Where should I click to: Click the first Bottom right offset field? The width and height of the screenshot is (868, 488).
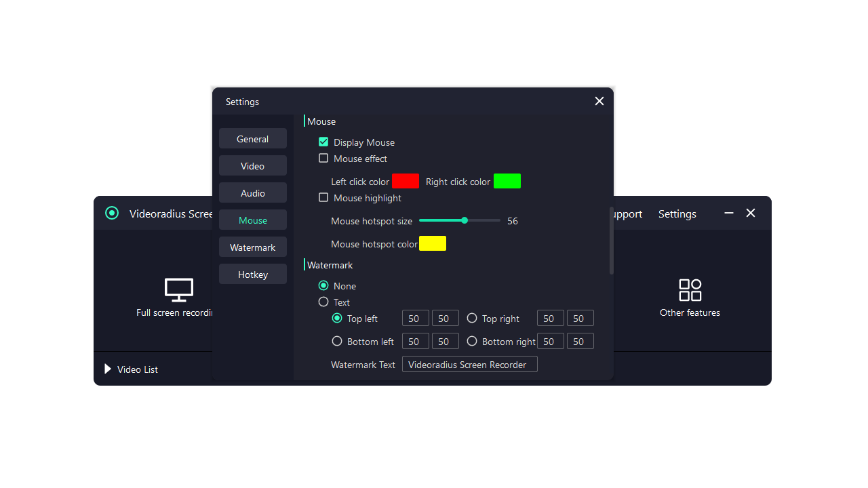[x=551, y=342]
